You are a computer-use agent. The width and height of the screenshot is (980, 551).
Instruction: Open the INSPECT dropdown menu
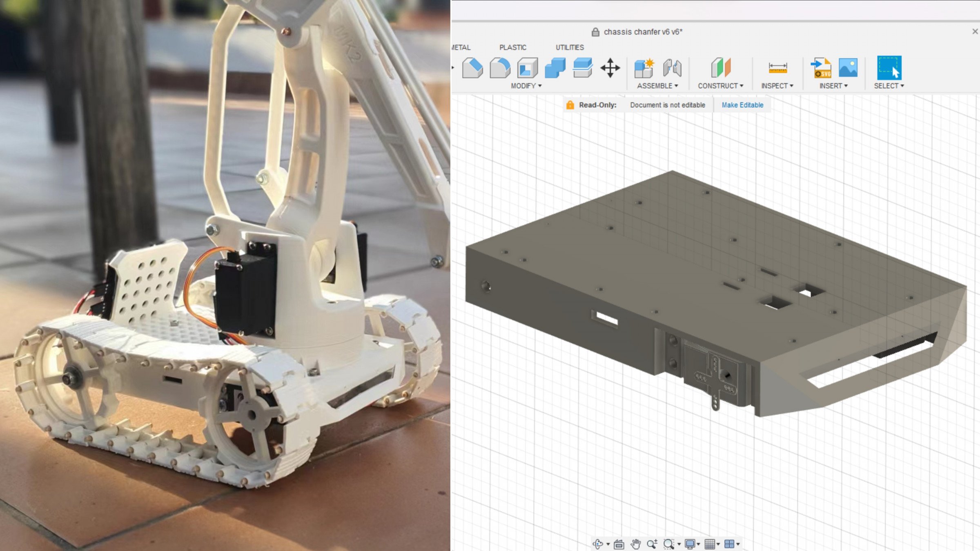click(x=777, y=86)
